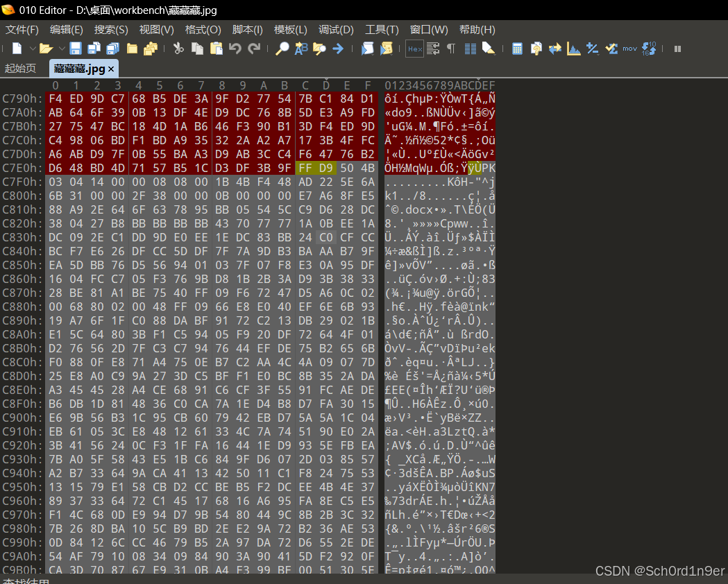
Task: Click the highlighted FF byte in row C7E0h
Action: coord(305,168)
